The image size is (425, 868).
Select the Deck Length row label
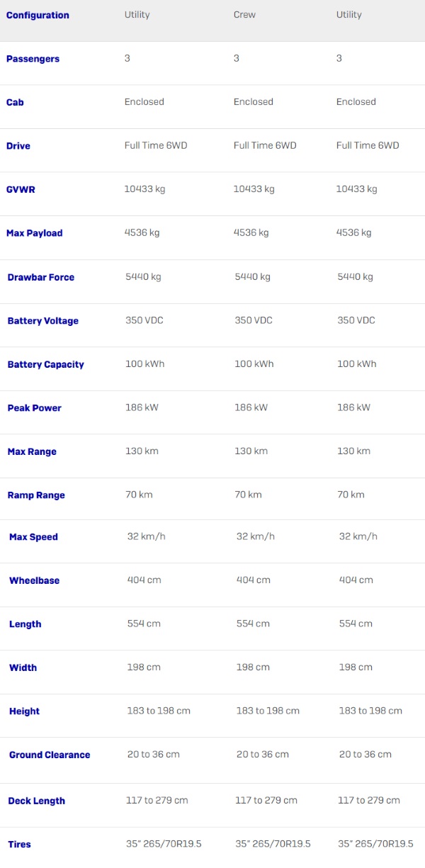[x=36, y=801]
